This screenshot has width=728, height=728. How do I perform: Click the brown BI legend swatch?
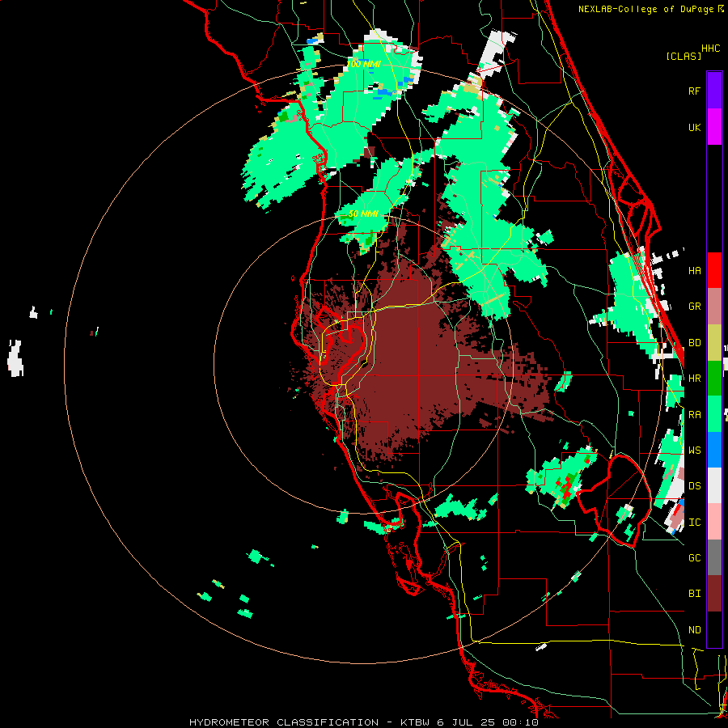tap(714, 594)
